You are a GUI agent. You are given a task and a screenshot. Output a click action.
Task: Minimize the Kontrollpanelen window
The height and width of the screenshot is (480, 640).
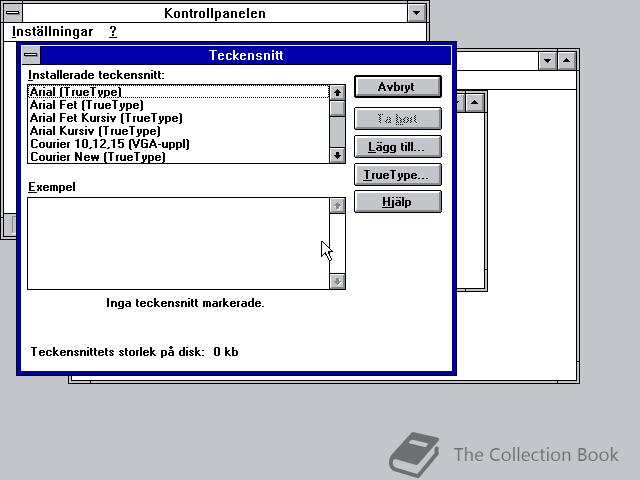416,13
